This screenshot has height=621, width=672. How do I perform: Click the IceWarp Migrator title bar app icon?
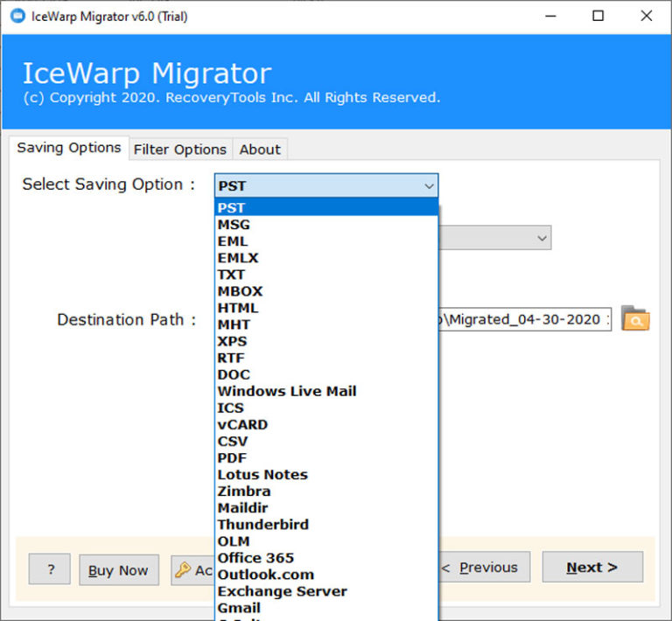(x=17, y=17)
